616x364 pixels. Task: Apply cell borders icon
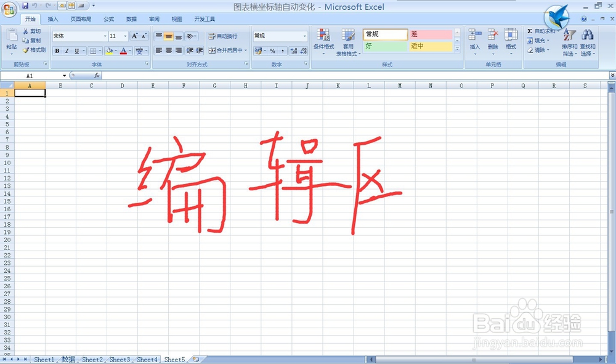[93, 51]
